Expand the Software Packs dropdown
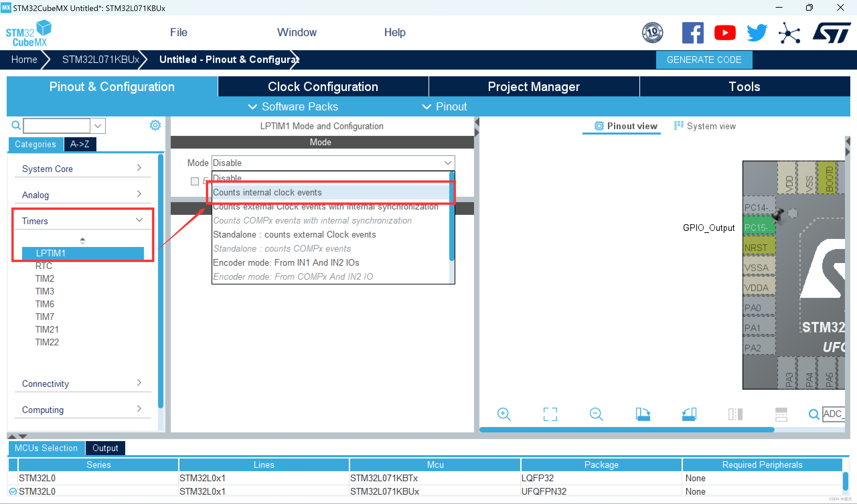 tap(293, 106)
